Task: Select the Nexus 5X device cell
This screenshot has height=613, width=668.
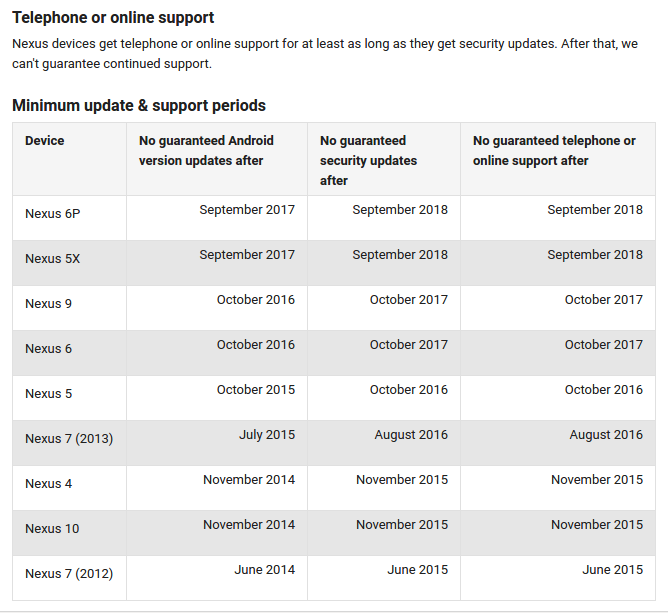Action: [x=52, y=259]
